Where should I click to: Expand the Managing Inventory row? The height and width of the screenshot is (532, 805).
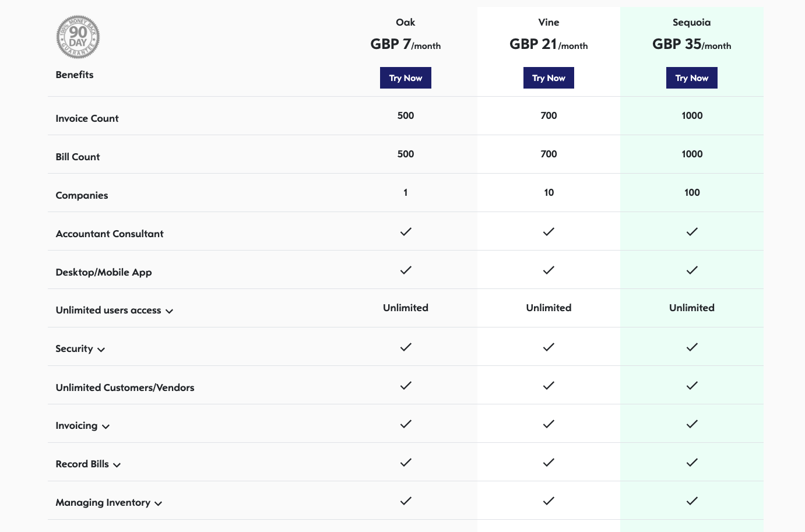[158, 503]
